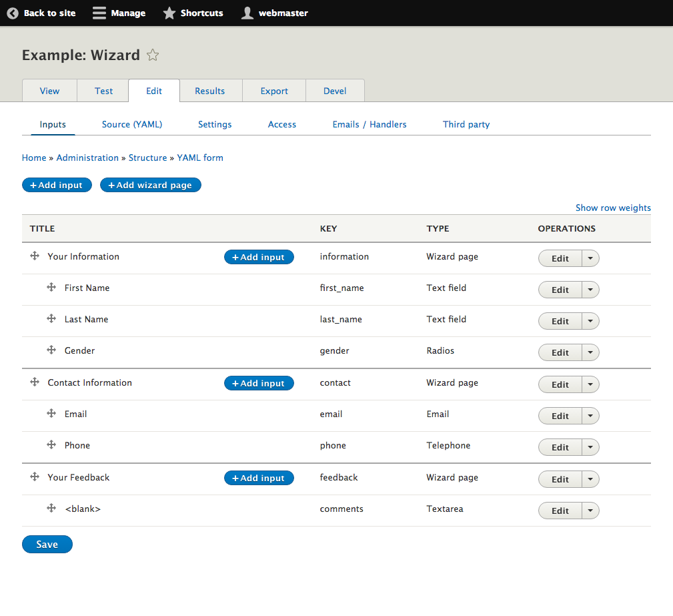Go to Administration breadcrumb link
The width and height of the screenshot is (673, 616).
coord(87,158)
